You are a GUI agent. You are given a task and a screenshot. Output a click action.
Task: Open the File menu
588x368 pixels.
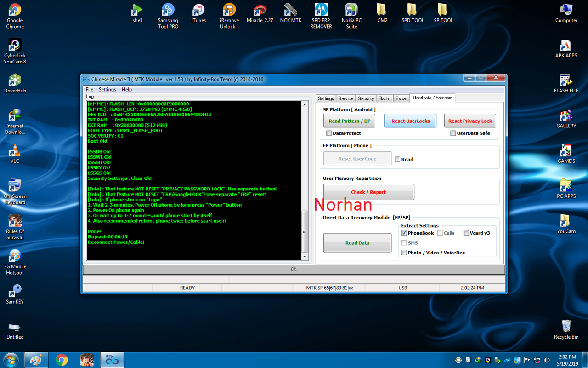[x=89, y=90]
